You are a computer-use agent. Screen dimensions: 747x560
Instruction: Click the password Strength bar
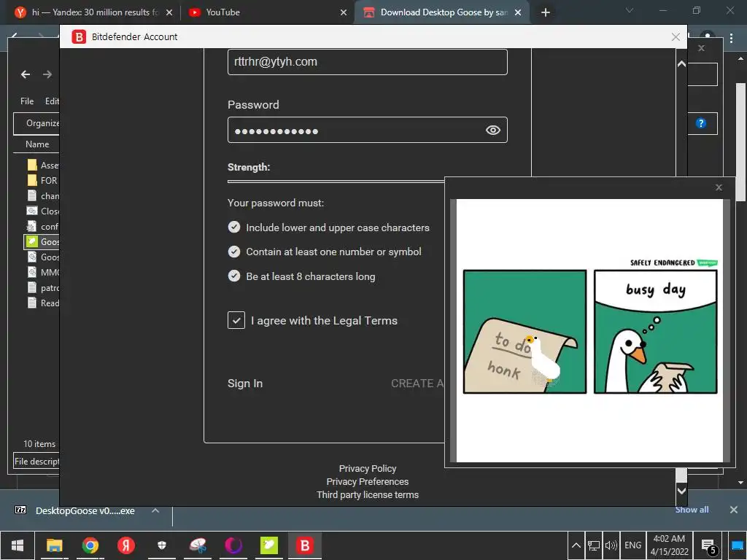coord(336,182)
